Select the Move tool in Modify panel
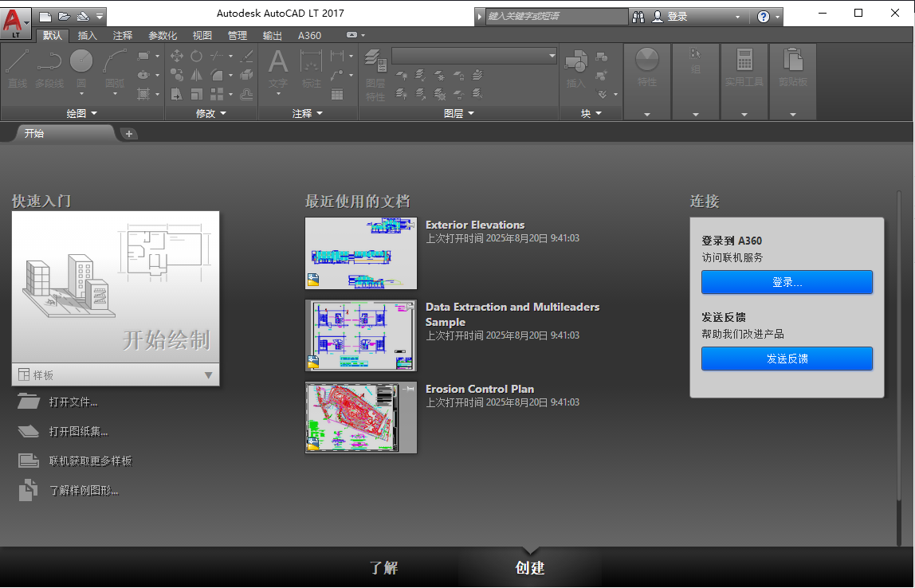 pyautogui.click(x=179, y=56)
